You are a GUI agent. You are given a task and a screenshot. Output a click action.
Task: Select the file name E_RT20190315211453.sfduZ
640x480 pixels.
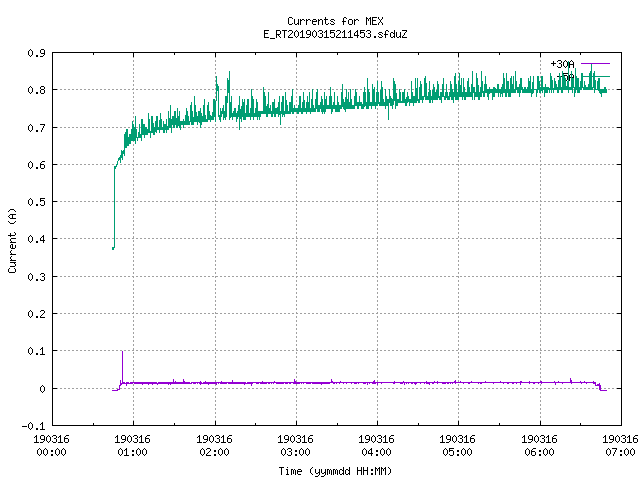coord(335,34)
